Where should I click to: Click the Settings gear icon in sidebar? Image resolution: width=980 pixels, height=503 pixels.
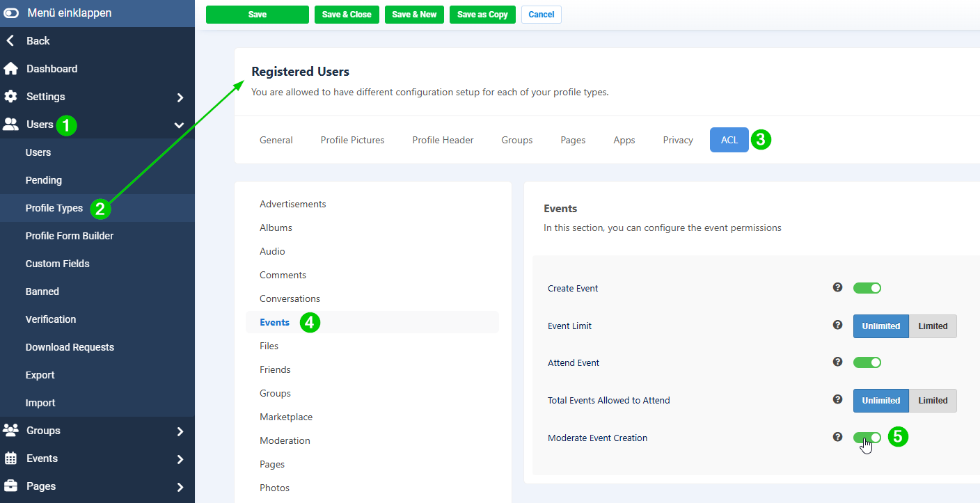[11, 97]
